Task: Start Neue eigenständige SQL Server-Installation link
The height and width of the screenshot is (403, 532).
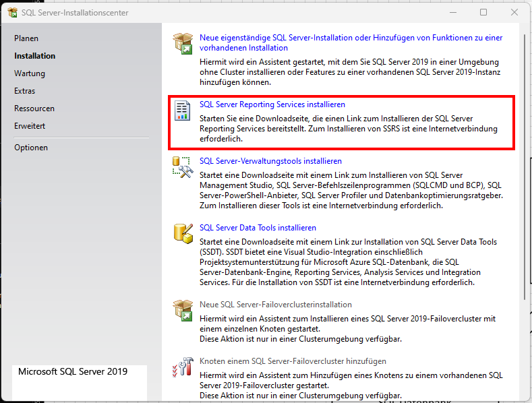Action: [351, 42]
